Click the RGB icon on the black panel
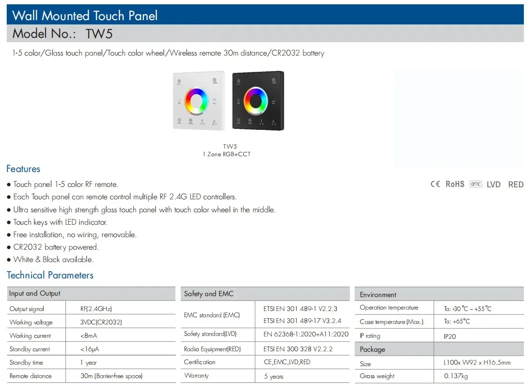The height and width of the screenshot is (392, 532). click(274, 101)
